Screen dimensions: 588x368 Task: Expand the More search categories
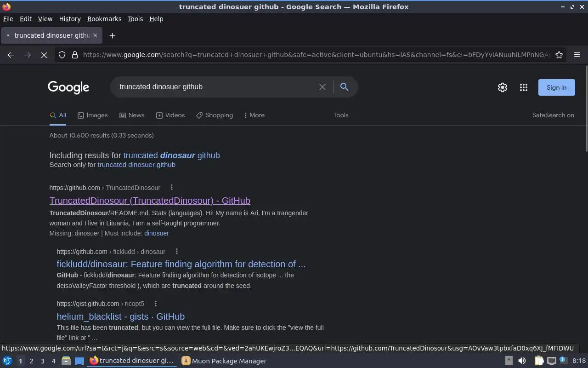pyautogui.click(x=254, y=115)
